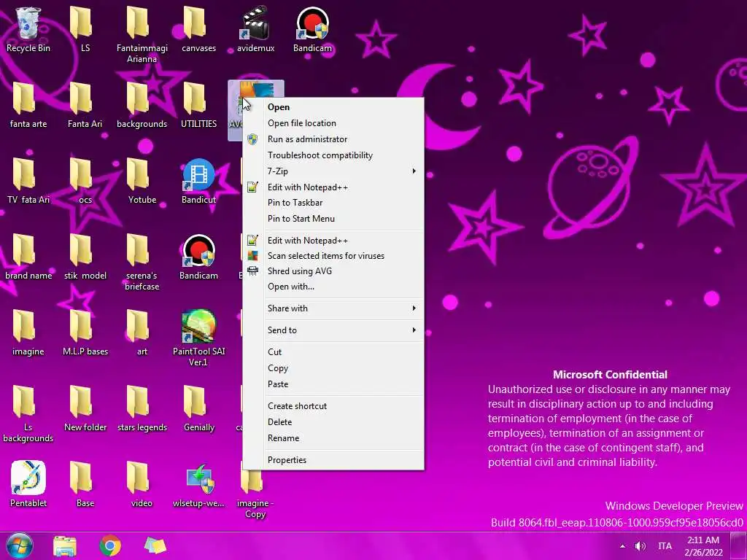Select the stars legends folder
Viewport: 747px width, 560px height.
pyautogui.click(x=142, y=408)
